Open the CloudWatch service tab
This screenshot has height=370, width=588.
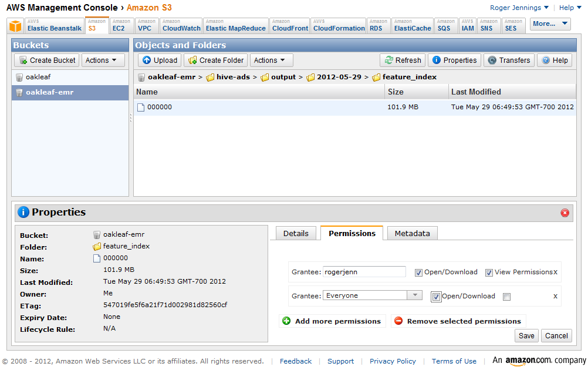[181, 25]
